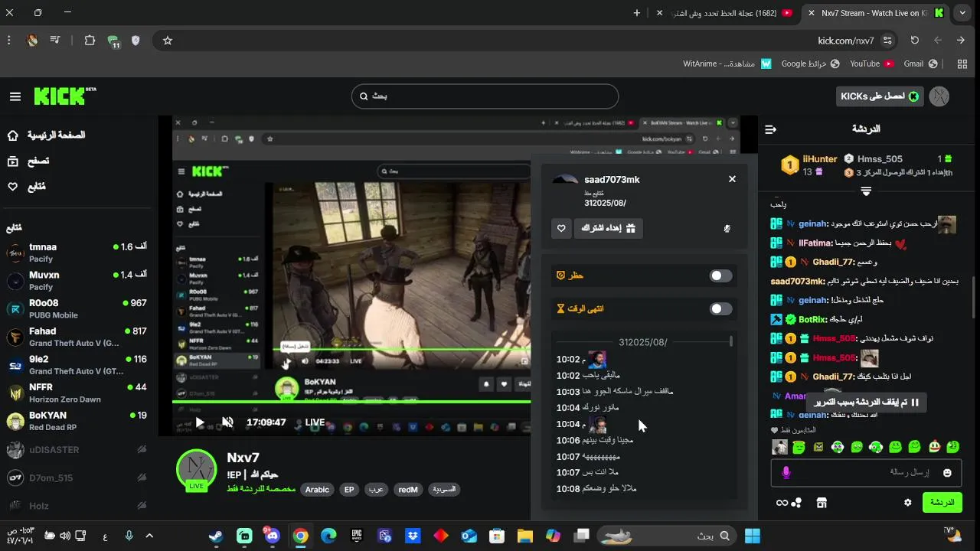Image resolution: width=980 pixels, height=551 pixels.
Task: Open Fahad channel in sidebar
Action: point(77,337)
